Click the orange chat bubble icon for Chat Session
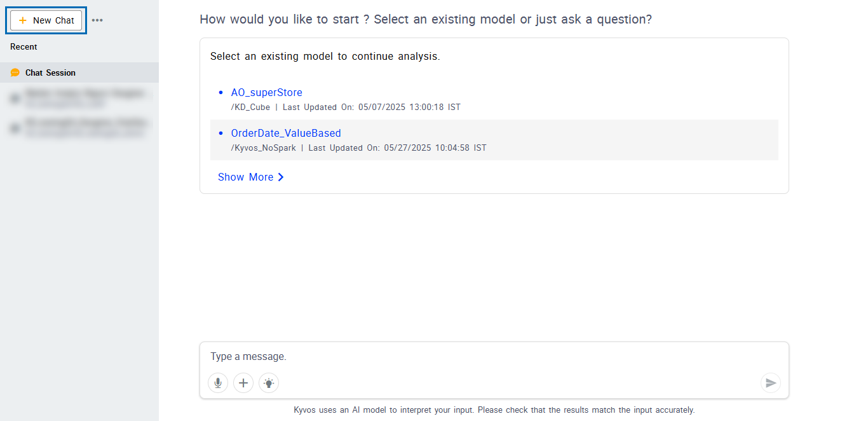 coord(15,73)
